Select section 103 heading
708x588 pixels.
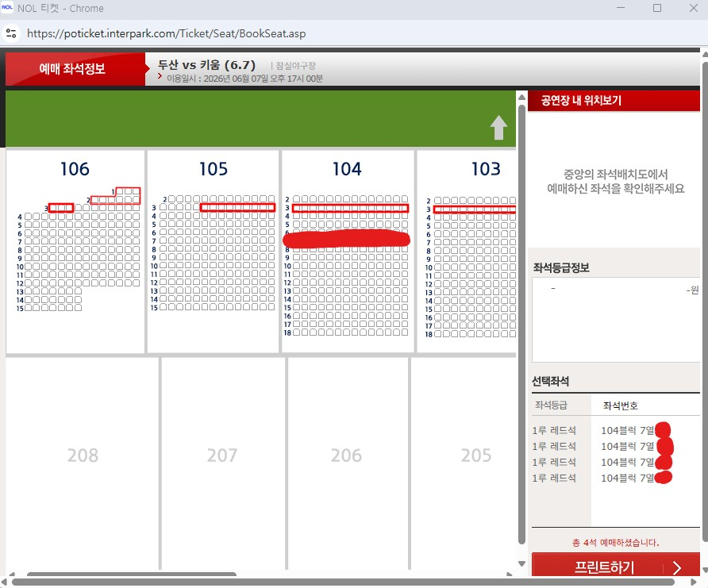tap(486, 169)
